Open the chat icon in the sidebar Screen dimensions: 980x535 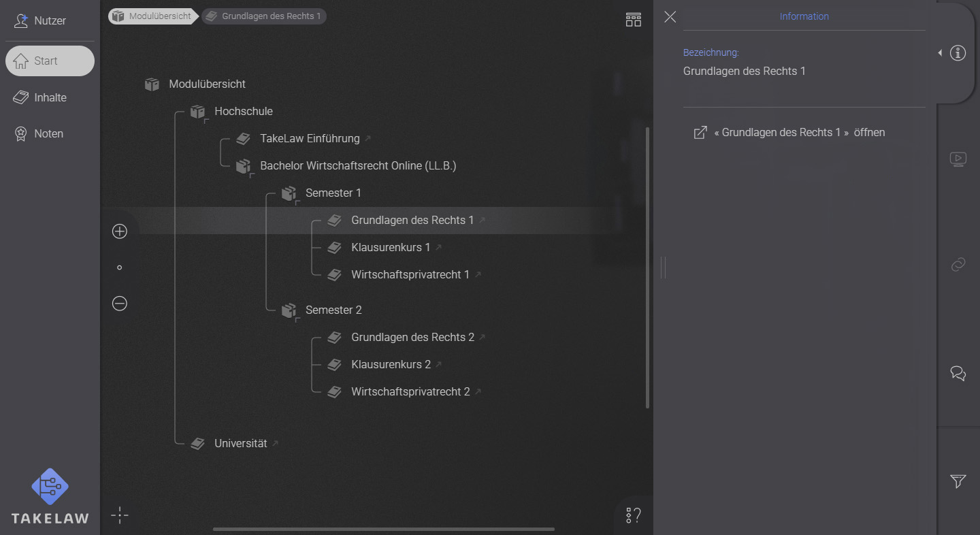[958, 373]
